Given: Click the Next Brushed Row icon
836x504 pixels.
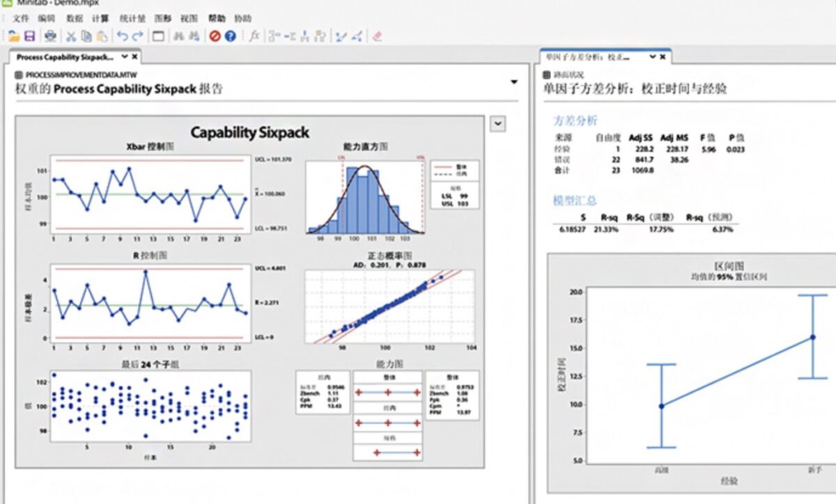Looking at the screenshot, I should pyautogui.click(x=357, y=36).
